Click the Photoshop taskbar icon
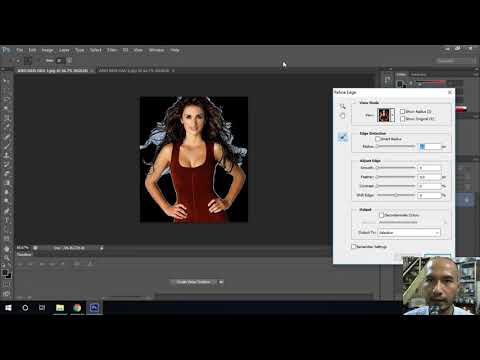 click(94, 308)
